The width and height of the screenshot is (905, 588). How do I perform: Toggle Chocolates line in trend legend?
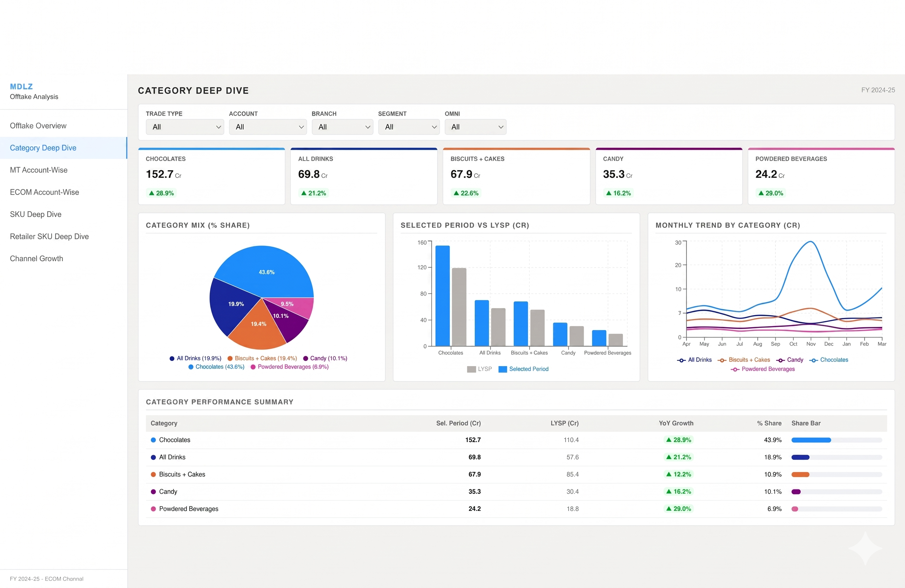click(828, 360)
